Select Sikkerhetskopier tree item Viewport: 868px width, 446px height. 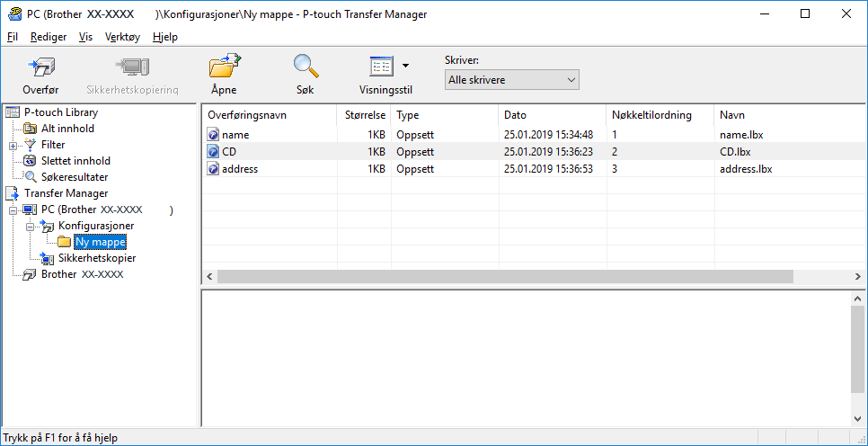[97, 258]
